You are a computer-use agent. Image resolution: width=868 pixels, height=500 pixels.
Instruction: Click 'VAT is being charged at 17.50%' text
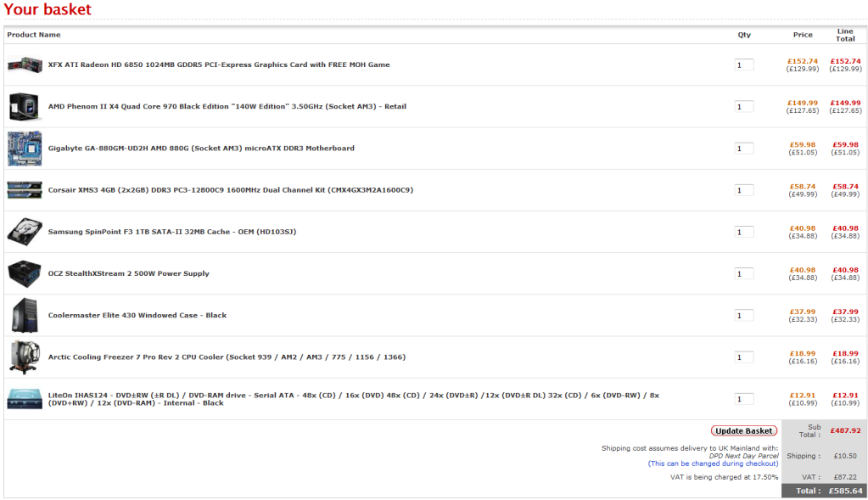pyautogui.click(x=724, y=477)
